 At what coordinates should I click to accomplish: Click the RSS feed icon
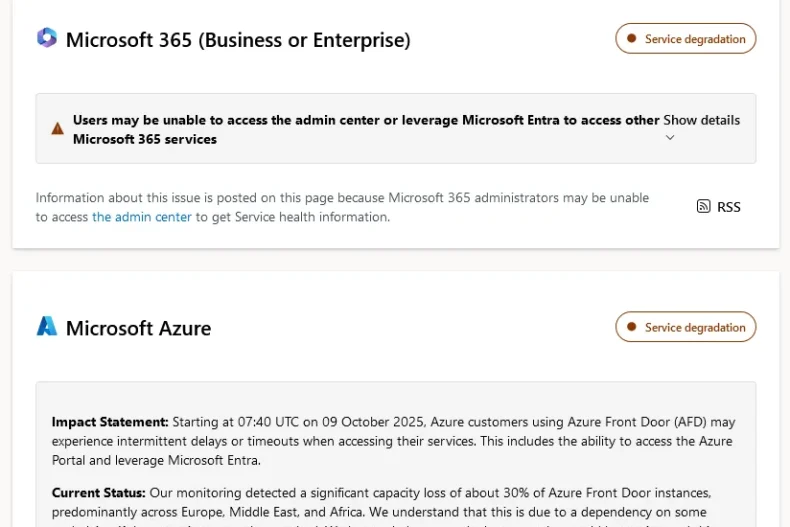(x=703, y=206)
